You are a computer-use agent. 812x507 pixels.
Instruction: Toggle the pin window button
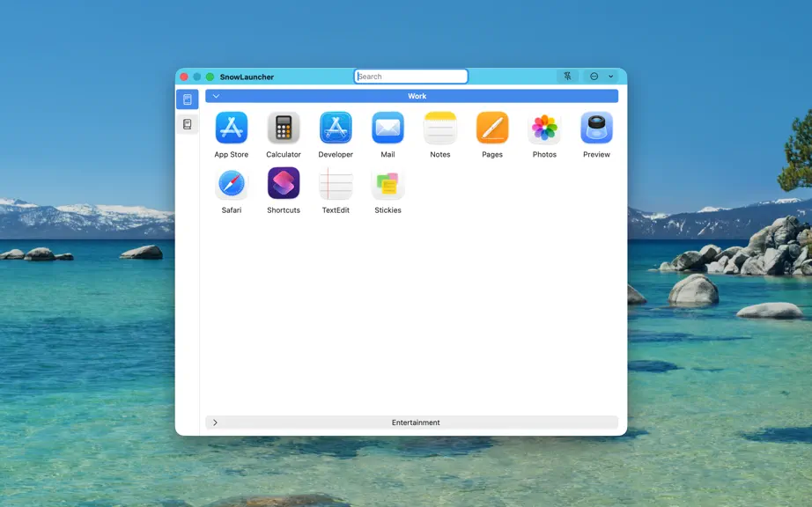coord(567,76)
